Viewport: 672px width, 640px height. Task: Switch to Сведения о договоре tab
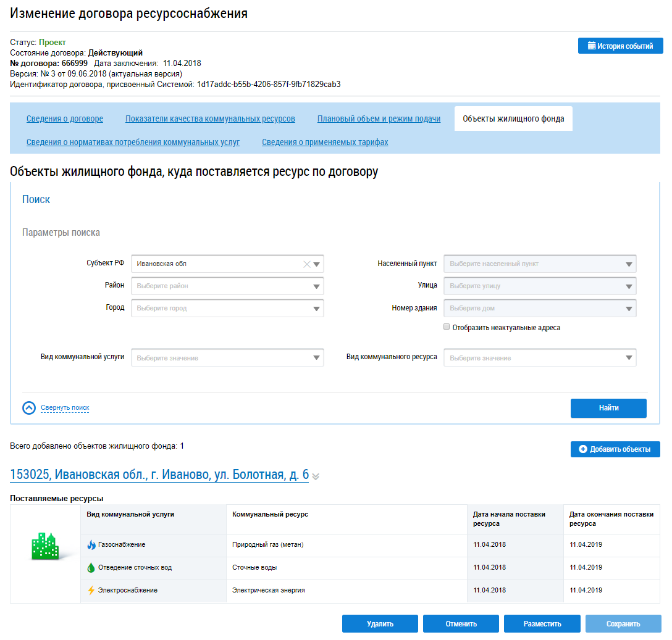[x=65, y=119]
